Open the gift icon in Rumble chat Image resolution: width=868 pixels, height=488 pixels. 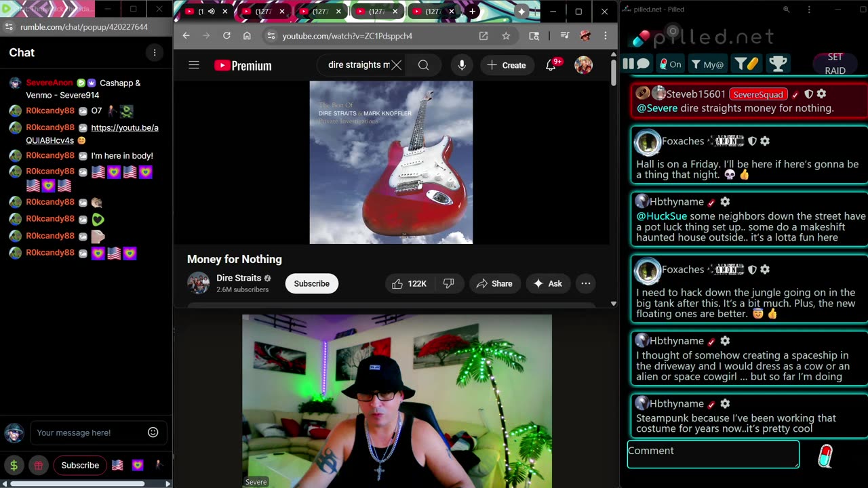pyautogui.click(x=39, y=465)
